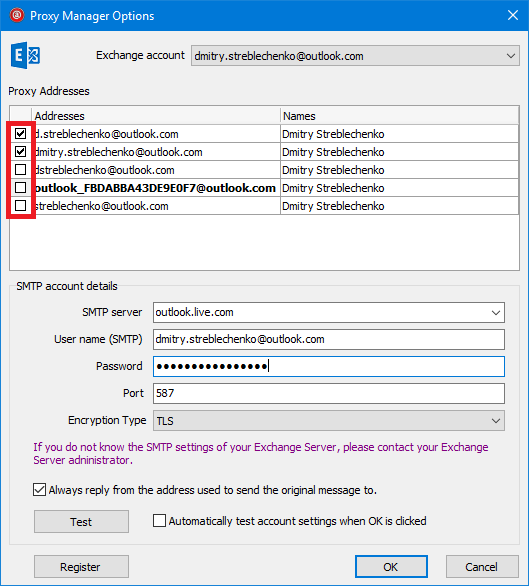
Task: Click inside the Password field
Action: tap(329, 366)
